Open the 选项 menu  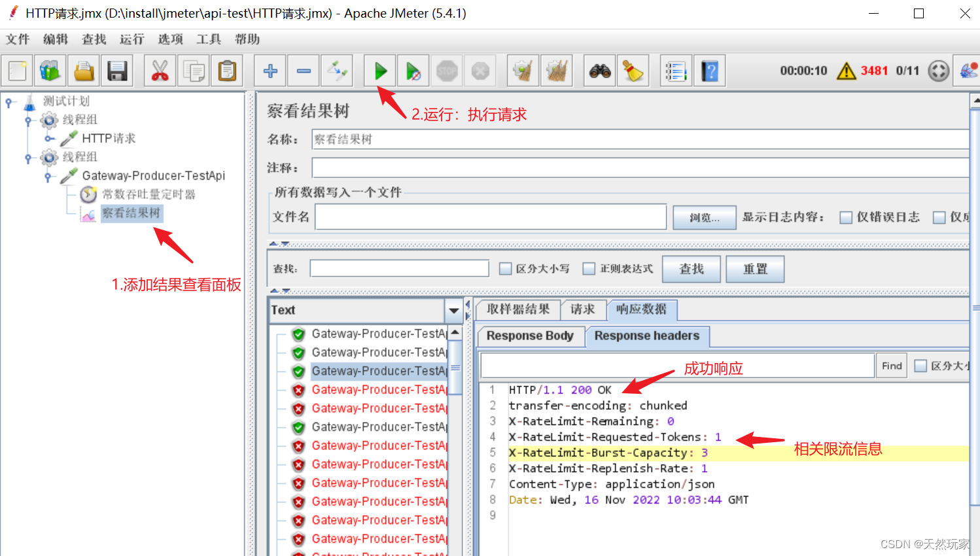[x=171, y=39]
